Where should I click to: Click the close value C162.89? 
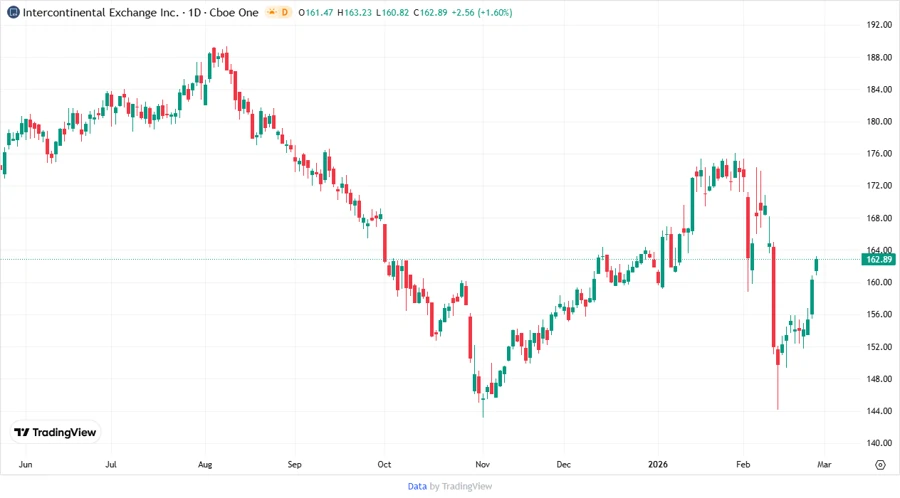[x=430, y=12]
